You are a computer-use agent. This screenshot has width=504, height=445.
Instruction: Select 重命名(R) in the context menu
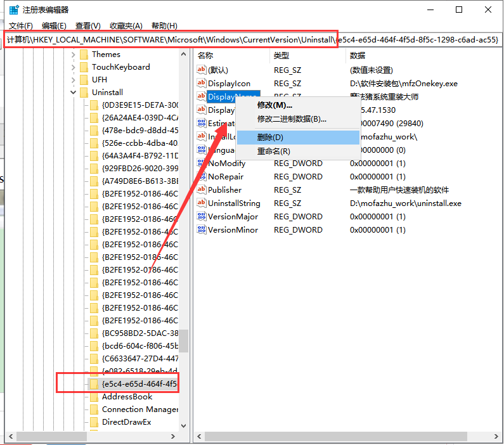click(273, 152)
